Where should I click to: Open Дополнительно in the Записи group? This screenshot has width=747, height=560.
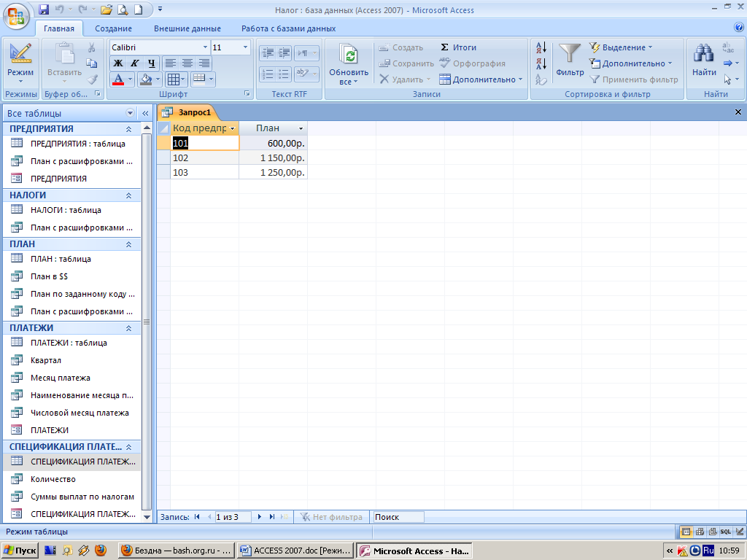tap(481, 79)
